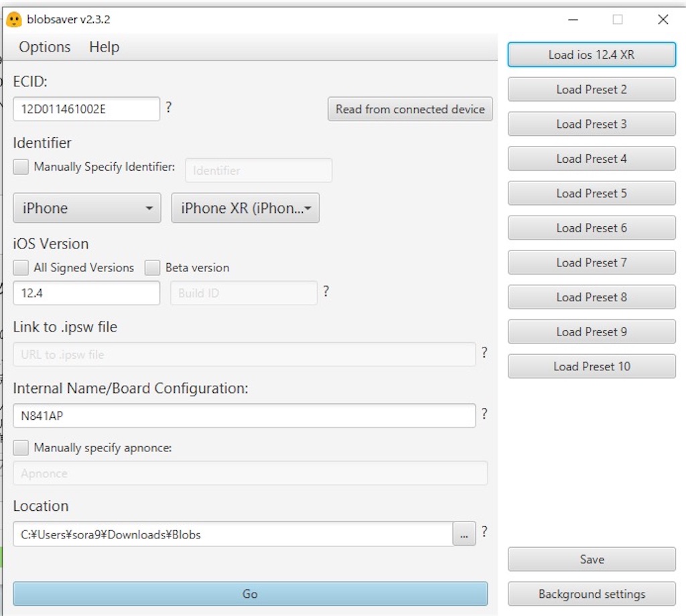Click the question mark beside Build ID field
Screen dimensions: 686x616
coord(326,291)
